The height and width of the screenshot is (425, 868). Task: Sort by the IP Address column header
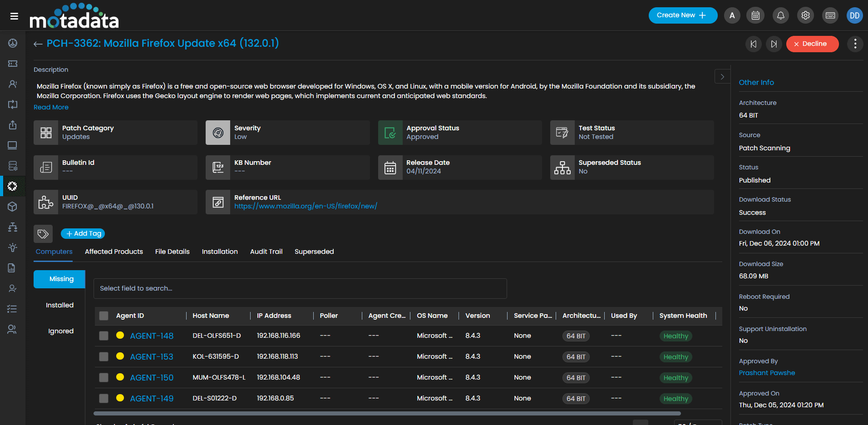point(274,316)
